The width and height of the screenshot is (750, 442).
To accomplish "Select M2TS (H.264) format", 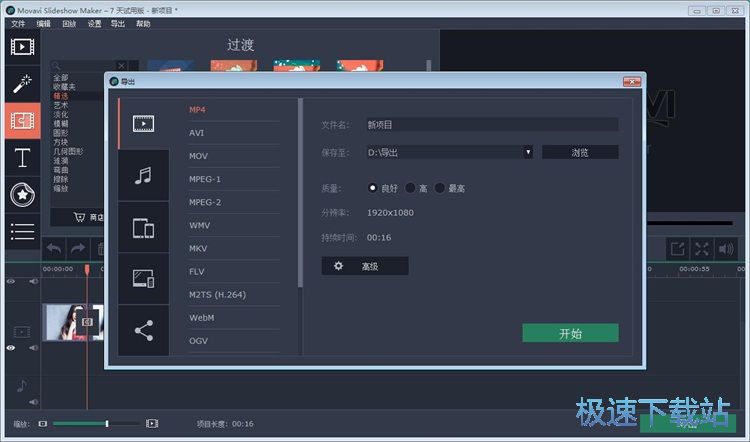I will point(217,295).
